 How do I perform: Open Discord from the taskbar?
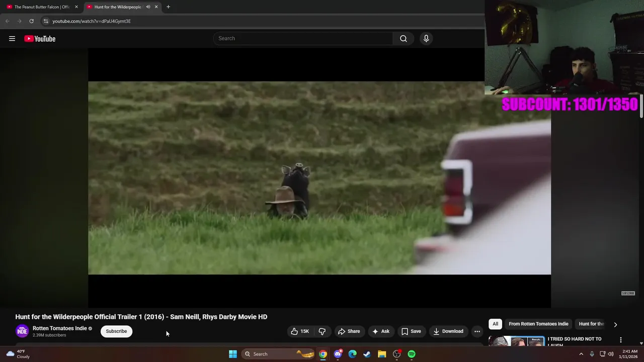click(338, 354)
